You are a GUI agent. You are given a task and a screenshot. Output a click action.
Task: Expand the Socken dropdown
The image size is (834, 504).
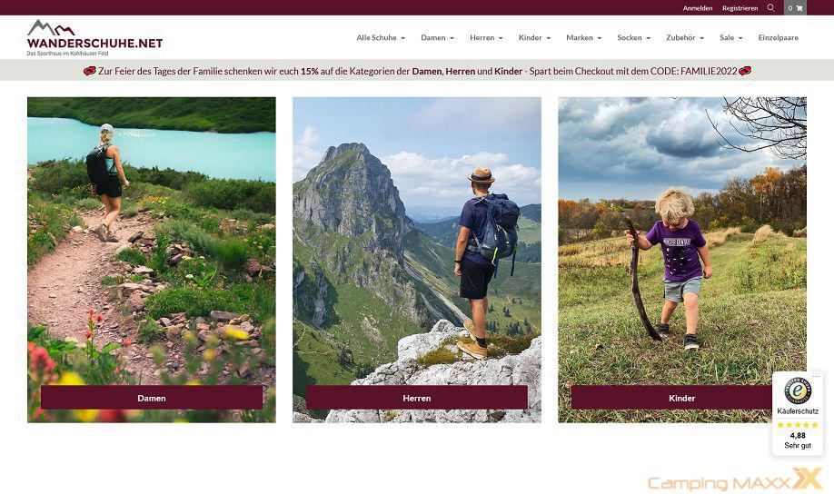pos(633,38)
